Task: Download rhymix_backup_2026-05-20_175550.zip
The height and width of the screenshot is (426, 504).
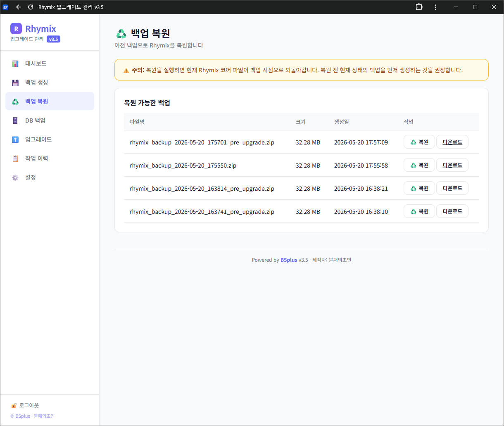Action: 452,165
